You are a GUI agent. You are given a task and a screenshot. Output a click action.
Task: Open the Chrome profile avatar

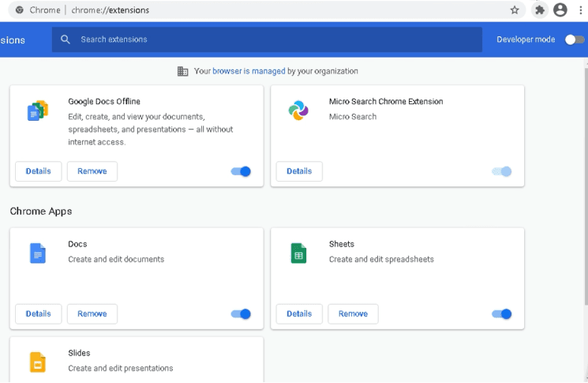(x=560, y=10)
